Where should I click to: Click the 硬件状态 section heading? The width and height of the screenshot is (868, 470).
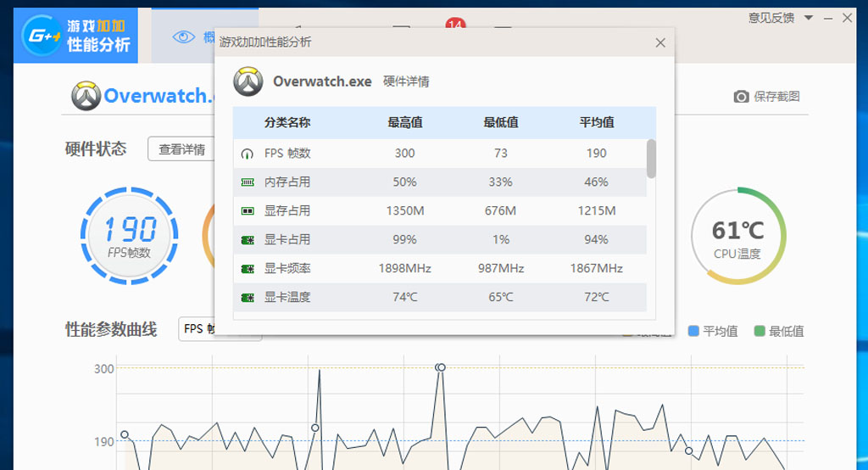95,149
